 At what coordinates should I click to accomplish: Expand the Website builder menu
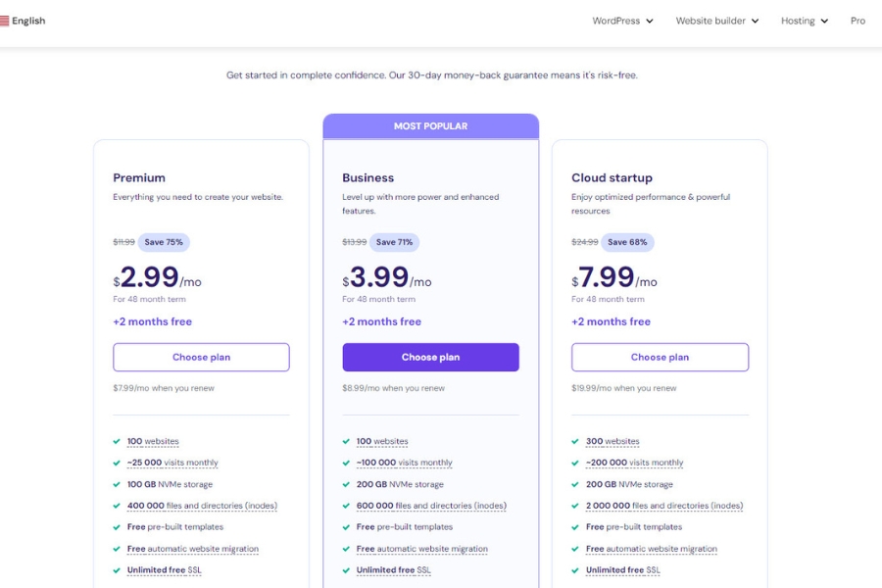717,21
